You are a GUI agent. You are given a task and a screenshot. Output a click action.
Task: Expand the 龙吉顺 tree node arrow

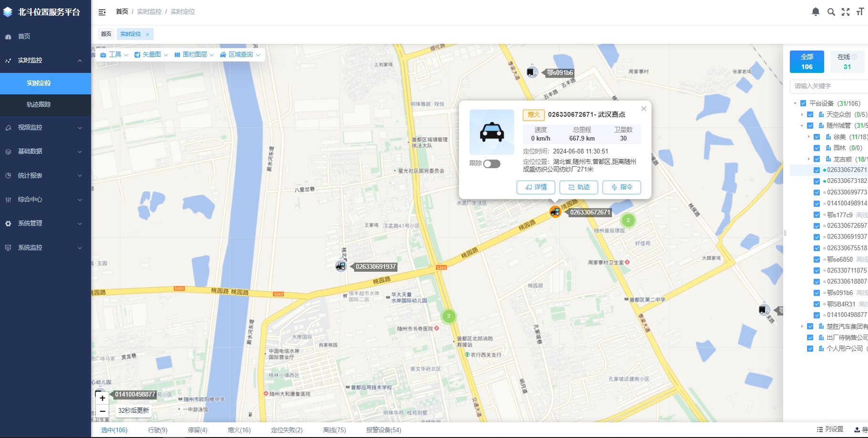[809, 159]
